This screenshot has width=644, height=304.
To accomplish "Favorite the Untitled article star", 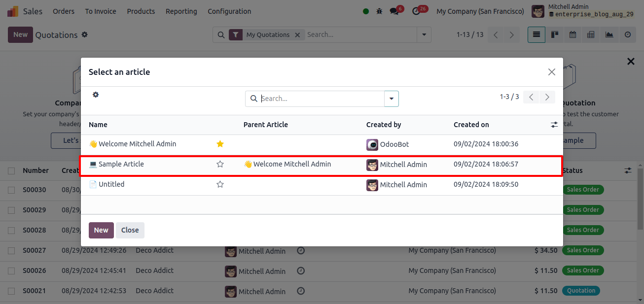I will [x=220, y=184].
